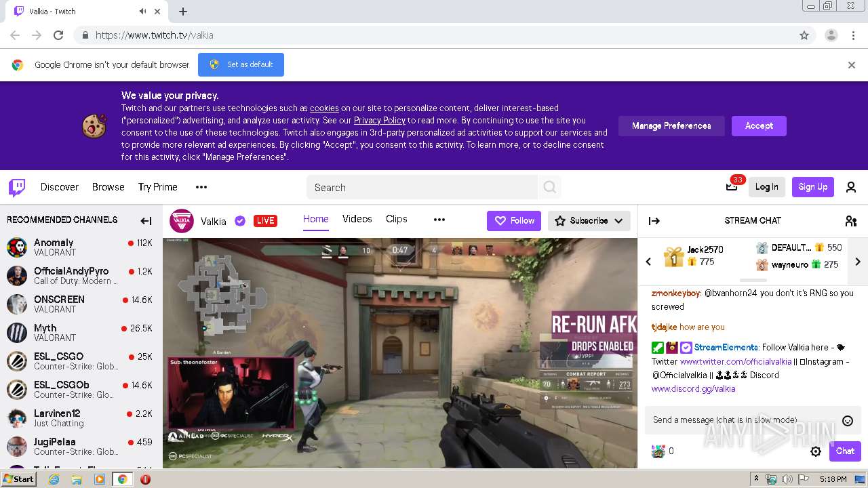This screenshot has height=488, width=868.
Task: Open the More navigation ellipsis menu
Action: (x=201, y=187)
